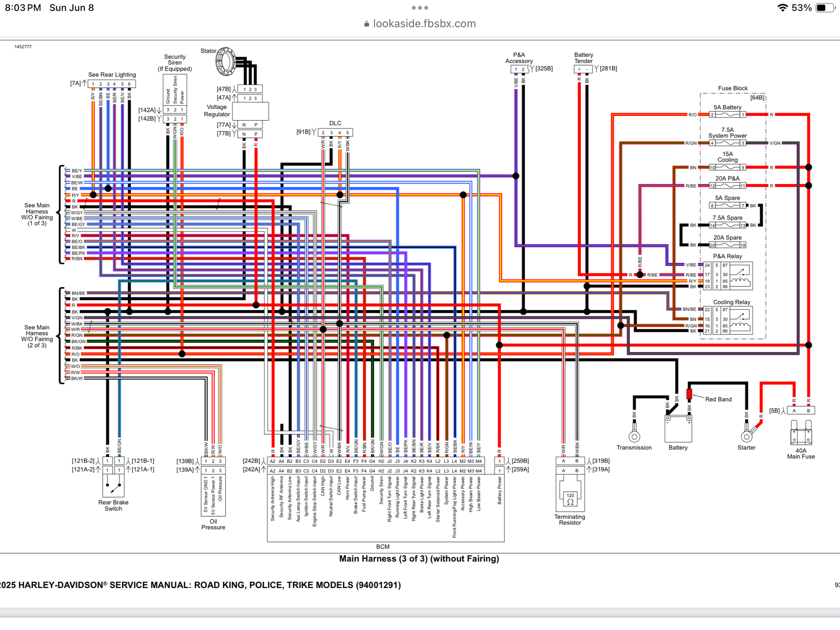Viewport: 840px width, 630px height.
Task: Tap the Red Band marker on cable
Action: (689, 394)
